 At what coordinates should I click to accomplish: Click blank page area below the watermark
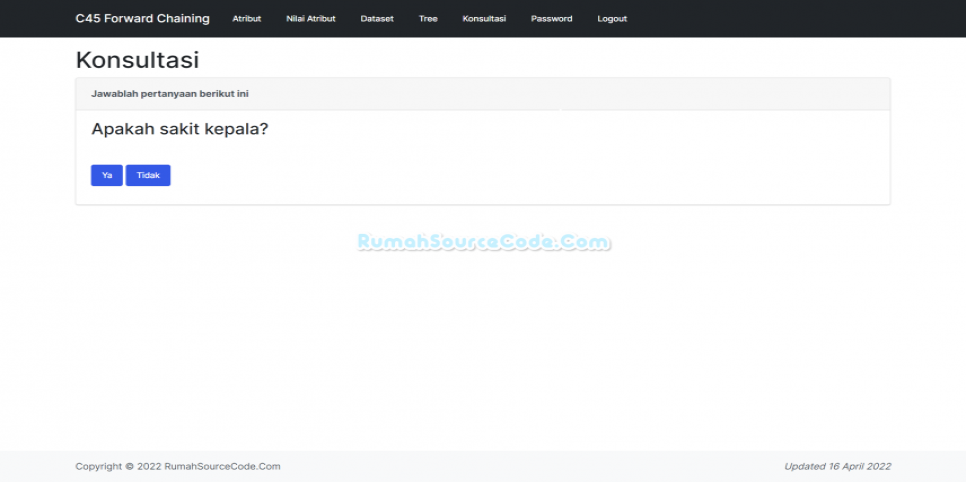[483, 350]
